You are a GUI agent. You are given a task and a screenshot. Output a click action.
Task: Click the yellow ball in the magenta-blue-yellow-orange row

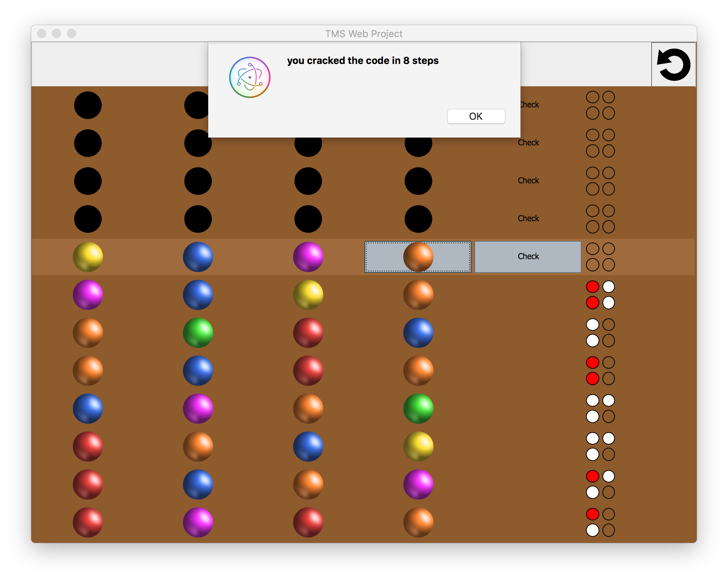pos(308,294)
